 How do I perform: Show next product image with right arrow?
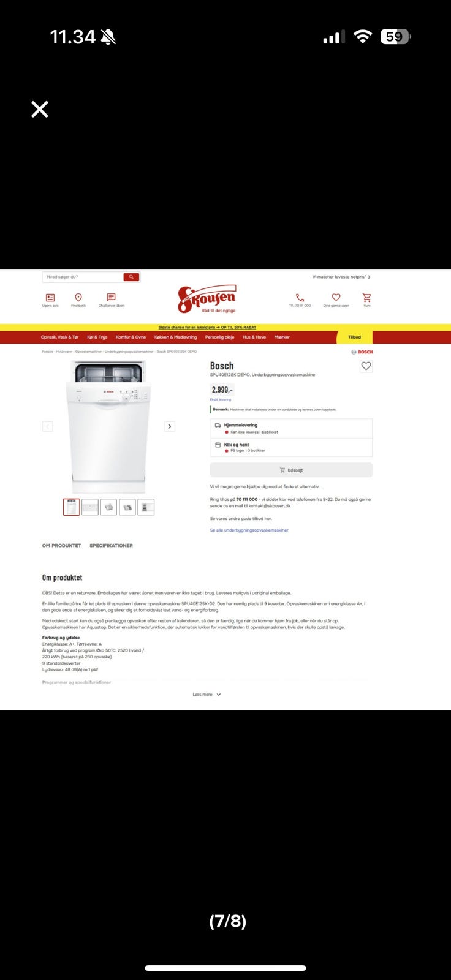tap(170, 426)
